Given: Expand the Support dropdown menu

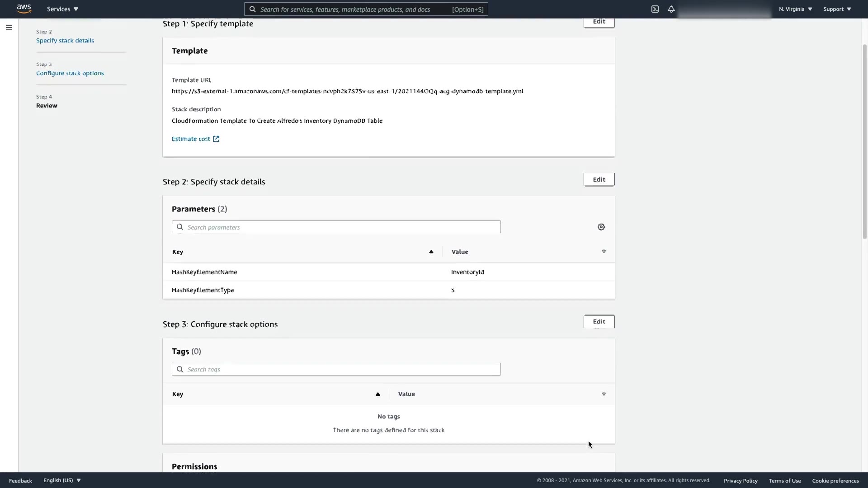Looking at the screenshot, I should (837, 9).
